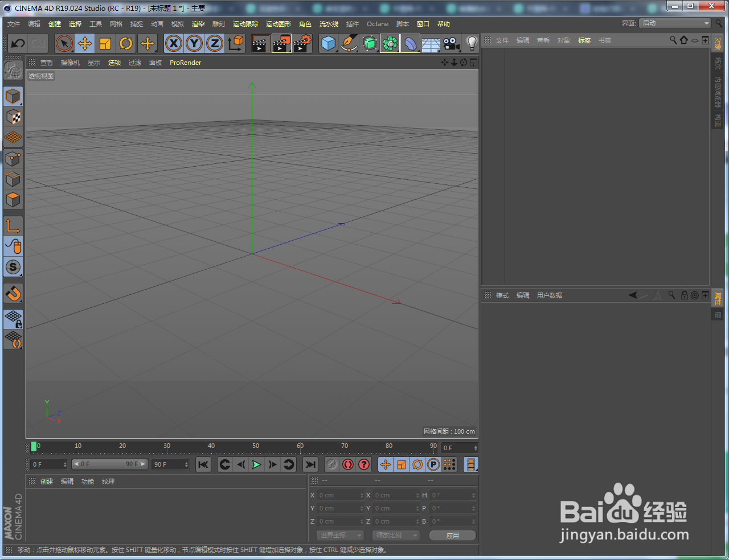Open Attribute Manager 用户数据 menu
This screenshot has height=560, width=729.
coord(550,295)
